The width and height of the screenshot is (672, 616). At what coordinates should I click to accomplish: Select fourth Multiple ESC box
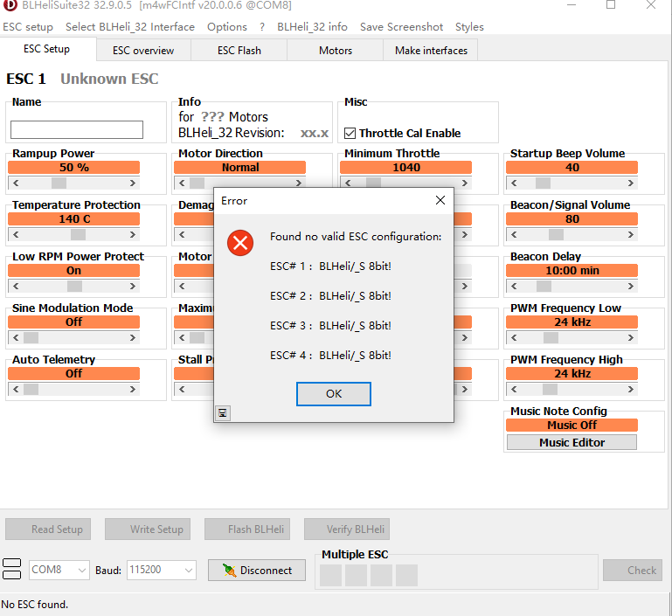coord(406,575)
